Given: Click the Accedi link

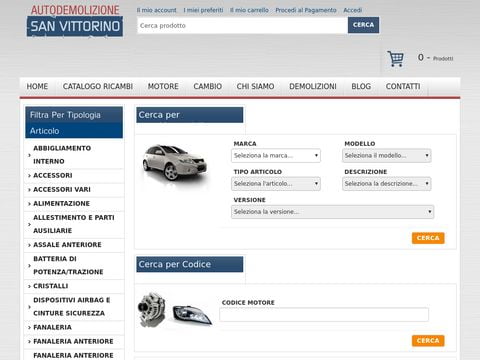Looking at the screenshot, I should [x=353, y=10].
